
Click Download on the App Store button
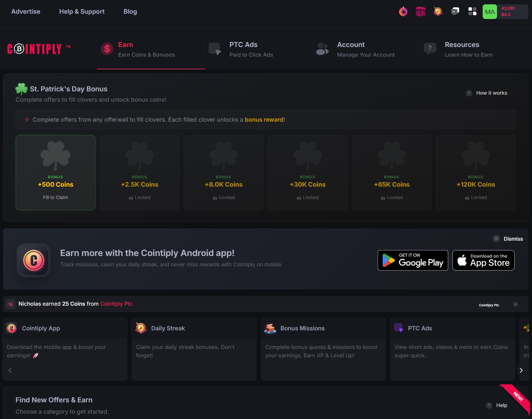483,260
